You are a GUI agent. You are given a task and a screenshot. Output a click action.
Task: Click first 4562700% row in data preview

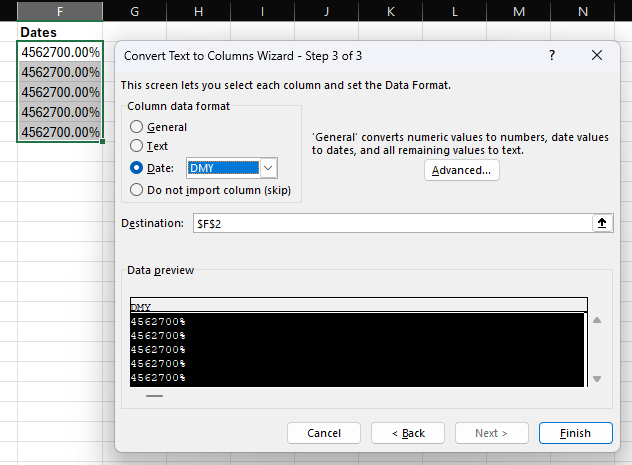(357, 322)
